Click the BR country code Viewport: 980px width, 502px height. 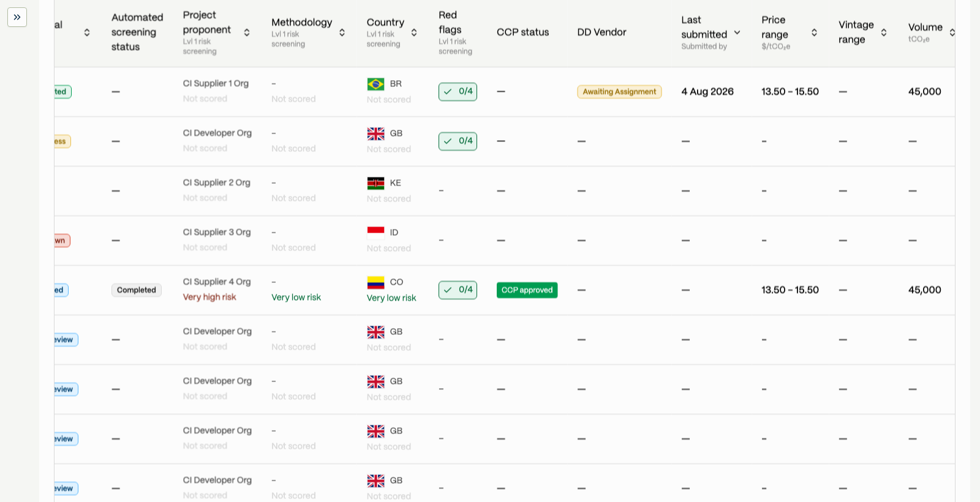coord(396,84)
